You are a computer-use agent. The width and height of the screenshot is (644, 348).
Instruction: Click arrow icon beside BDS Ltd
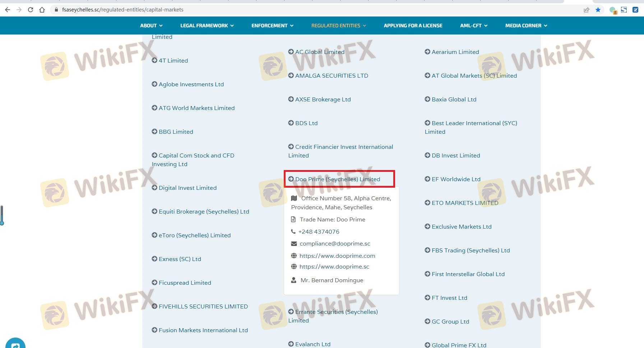pyautogui.click(x=291, y=123)
